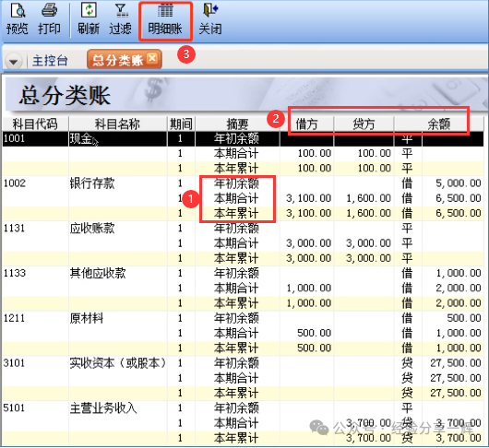The image size is (489, 448).
Task: Click the 借方 column header
Action: coord(307,124)
